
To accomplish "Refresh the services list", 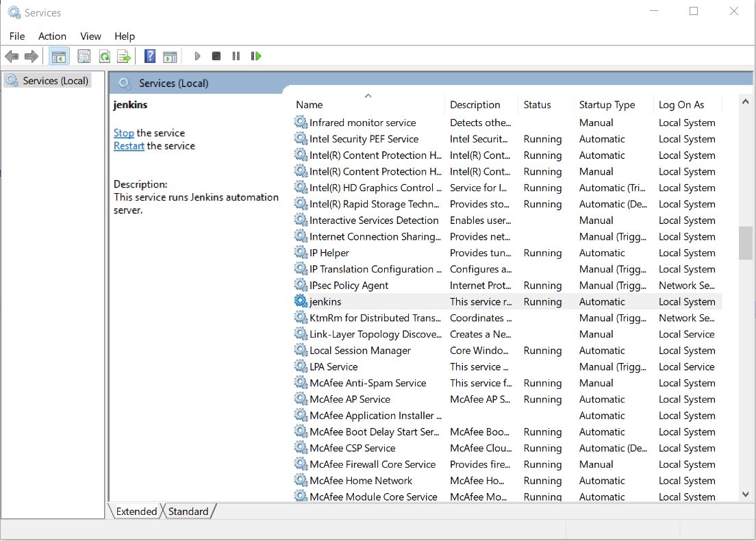I will (x=104, y=56).
